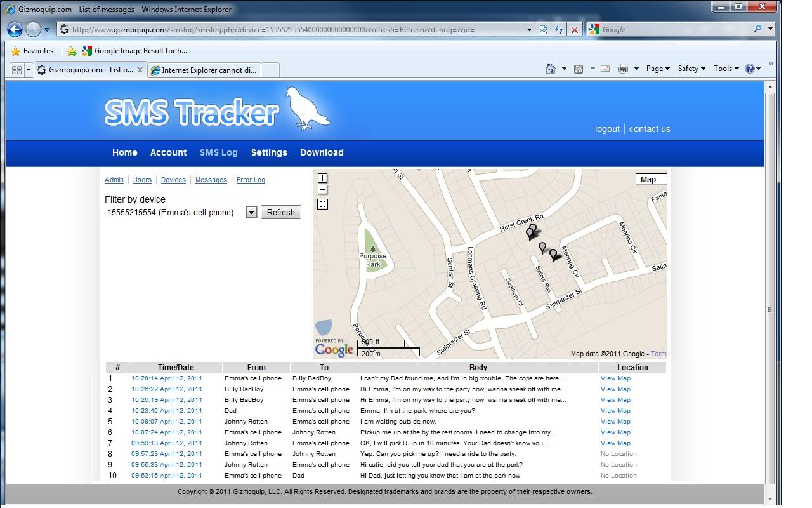Click View Map for message row 4
This screenshot has height=508, width=812.
tap(615, 411)
